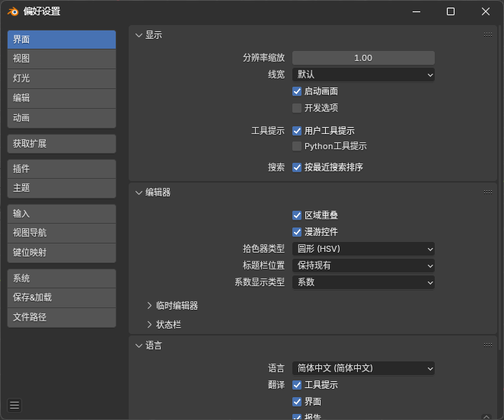Image resolution: width=504 pixels, height=420 pixels.
Task: Switch to the 视图 tab
Action: [x=61, y=59]
